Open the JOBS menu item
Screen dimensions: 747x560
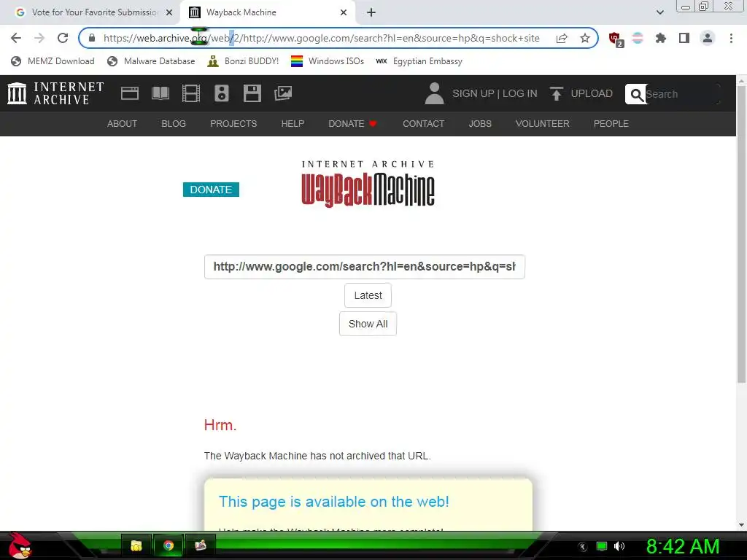coord(480,124)
